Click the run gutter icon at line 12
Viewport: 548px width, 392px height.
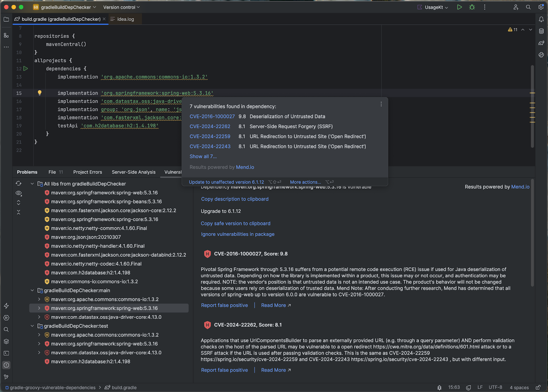point(26,68)
